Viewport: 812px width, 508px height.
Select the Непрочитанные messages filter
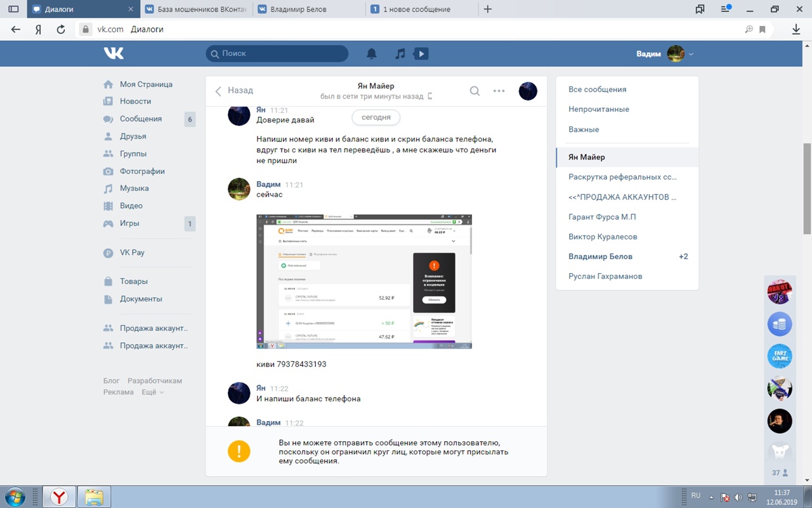[599, 109]
